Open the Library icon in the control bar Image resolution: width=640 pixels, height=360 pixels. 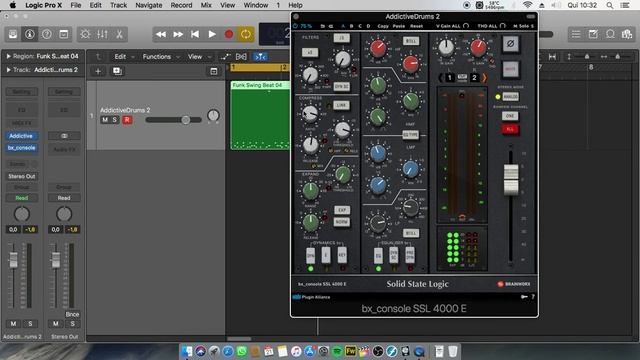(x=13, y=34)
